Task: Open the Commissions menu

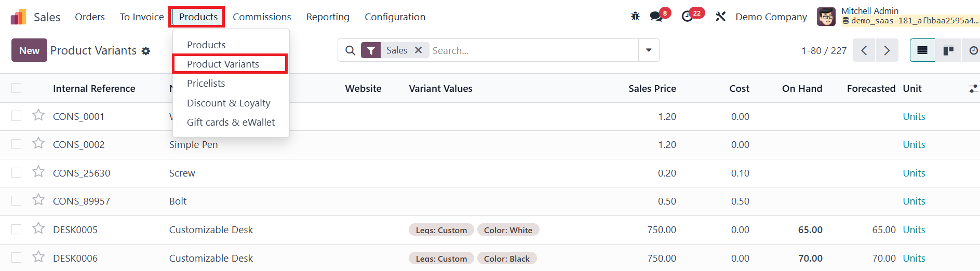Action: click(262, 17)
